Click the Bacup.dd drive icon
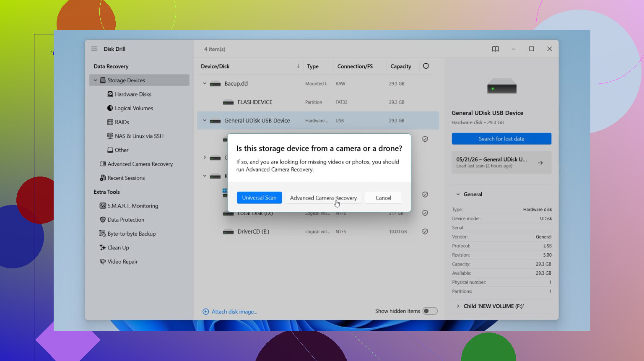Screen dimensions: 644x361 click(x=215, y=84)
